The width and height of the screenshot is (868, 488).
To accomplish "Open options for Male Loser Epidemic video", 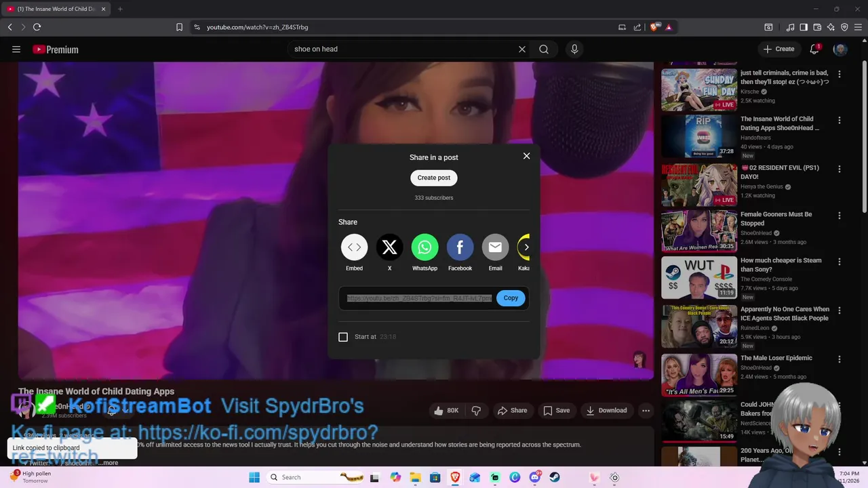I will coord(840,359).
